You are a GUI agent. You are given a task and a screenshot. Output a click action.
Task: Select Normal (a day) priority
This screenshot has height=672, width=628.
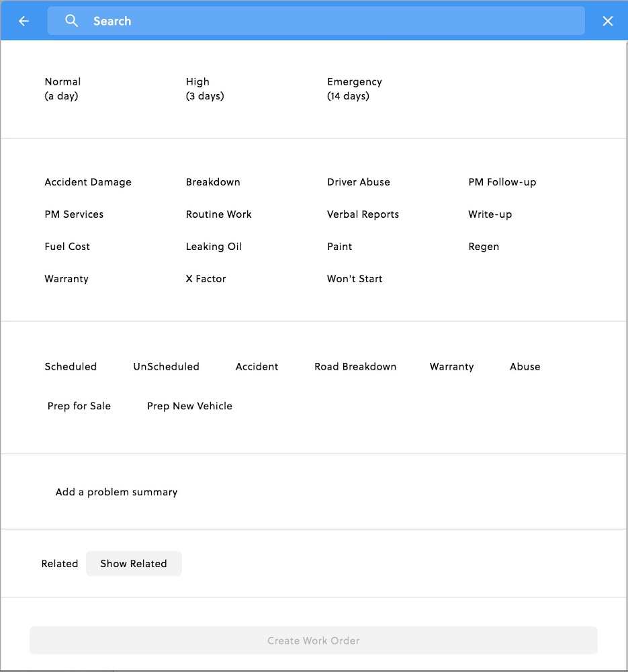point(62,89)
